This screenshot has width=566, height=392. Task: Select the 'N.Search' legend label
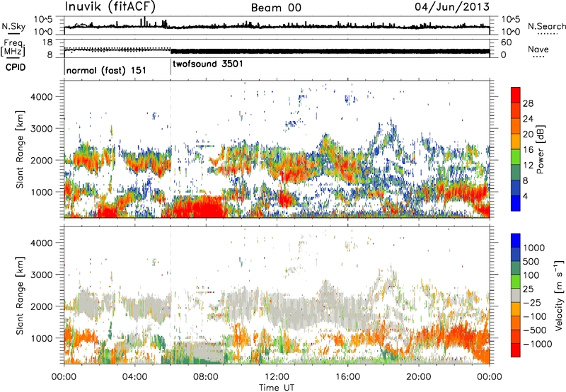pyautogui.click(x=546, y=26)
